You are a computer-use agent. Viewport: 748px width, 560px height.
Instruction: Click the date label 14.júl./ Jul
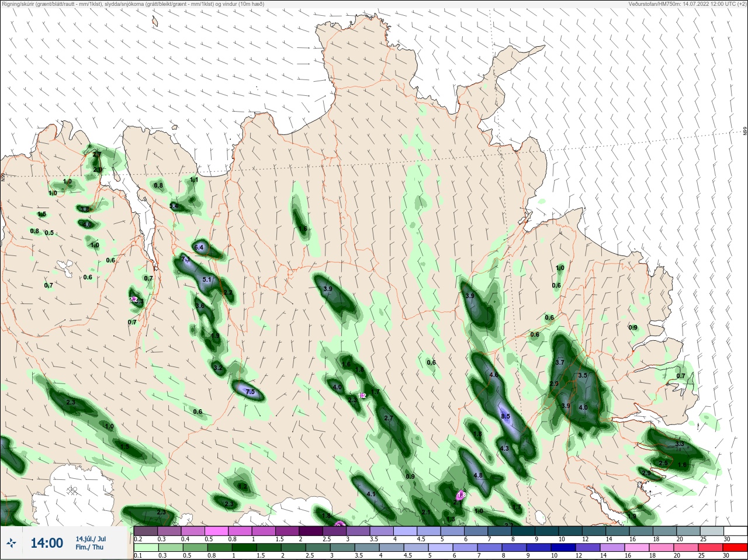(x=91, y=539)
